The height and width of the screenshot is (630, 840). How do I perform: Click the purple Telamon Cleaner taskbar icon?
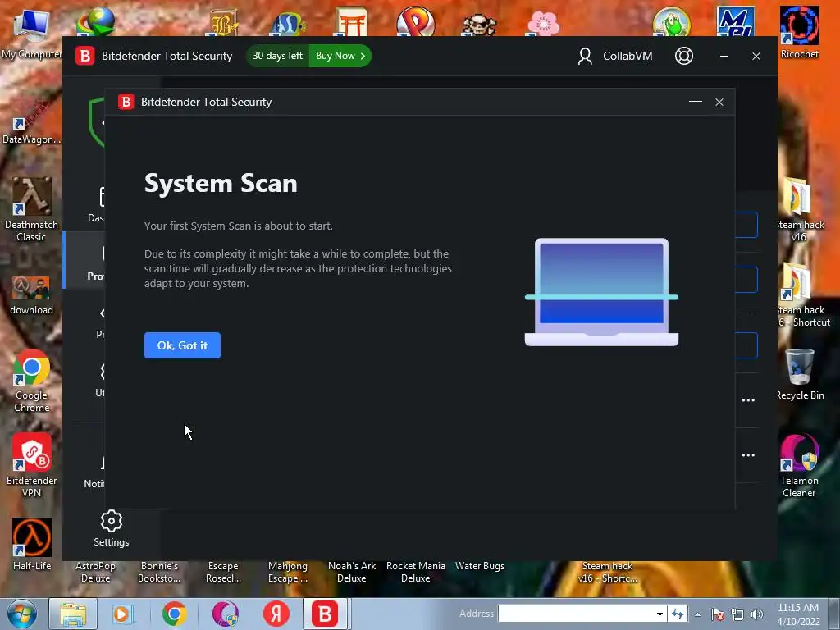coord(226,614)
